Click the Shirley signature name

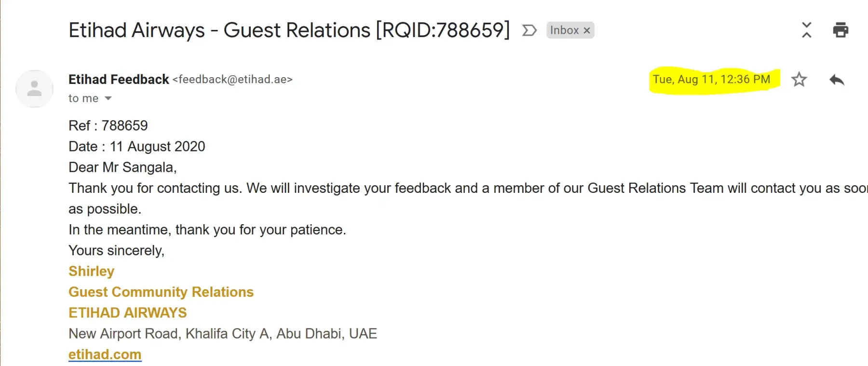coord(91,271)
